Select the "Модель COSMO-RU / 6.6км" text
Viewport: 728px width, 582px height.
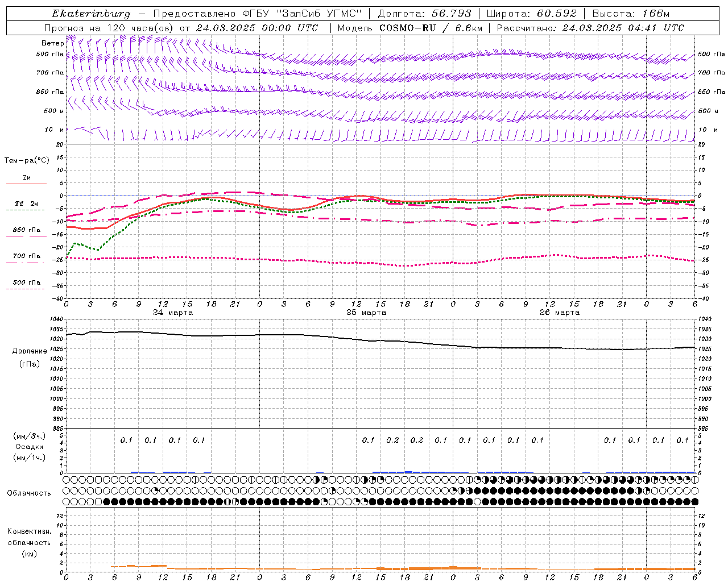(410, 28)
